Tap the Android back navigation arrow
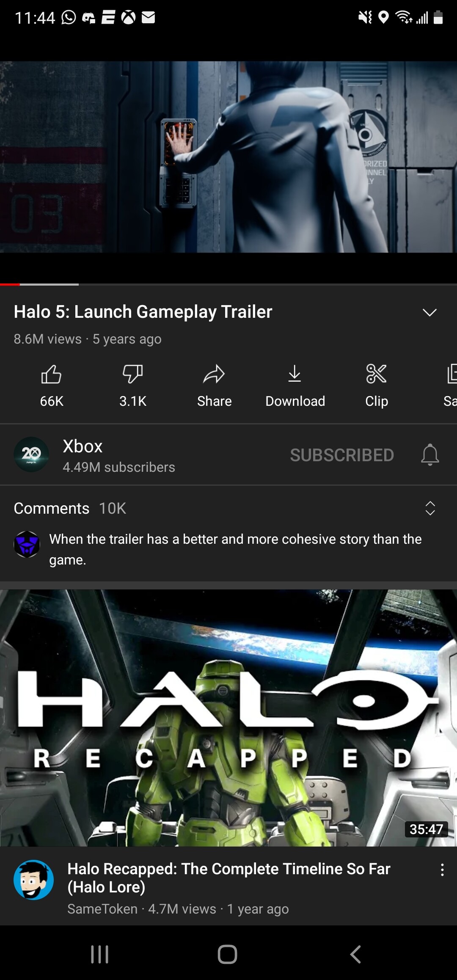The height and width of the screenshot is (980, 457). [355, 955]
